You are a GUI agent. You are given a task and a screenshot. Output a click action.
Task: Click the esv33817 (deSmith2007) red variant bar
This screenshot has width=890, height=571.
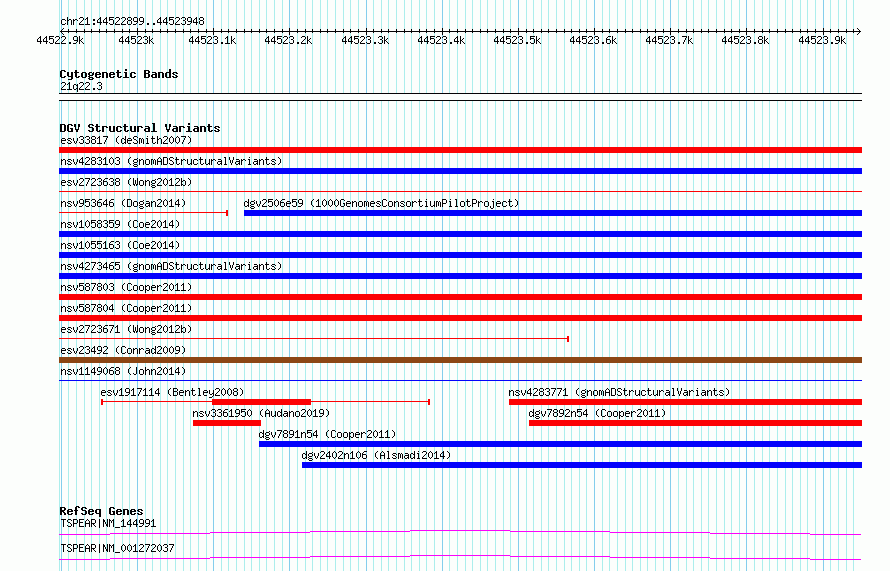[x=460, y=150]
